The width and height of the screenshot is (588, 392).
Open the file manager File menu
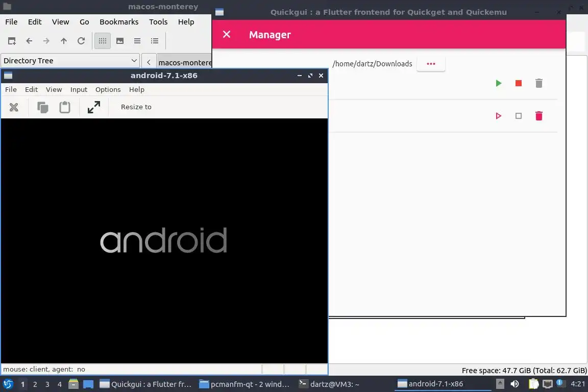(11, 22)
